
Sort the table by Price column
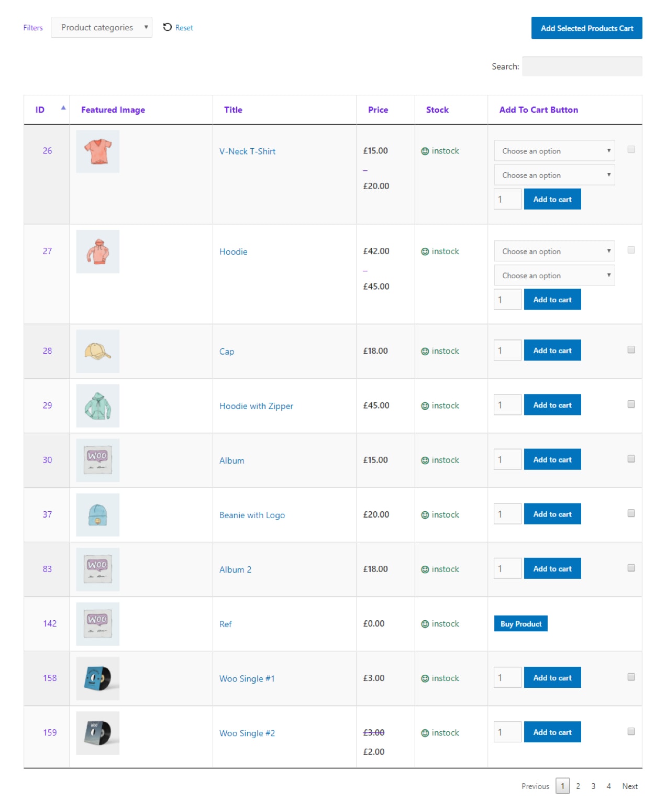[x=378, y=109]
